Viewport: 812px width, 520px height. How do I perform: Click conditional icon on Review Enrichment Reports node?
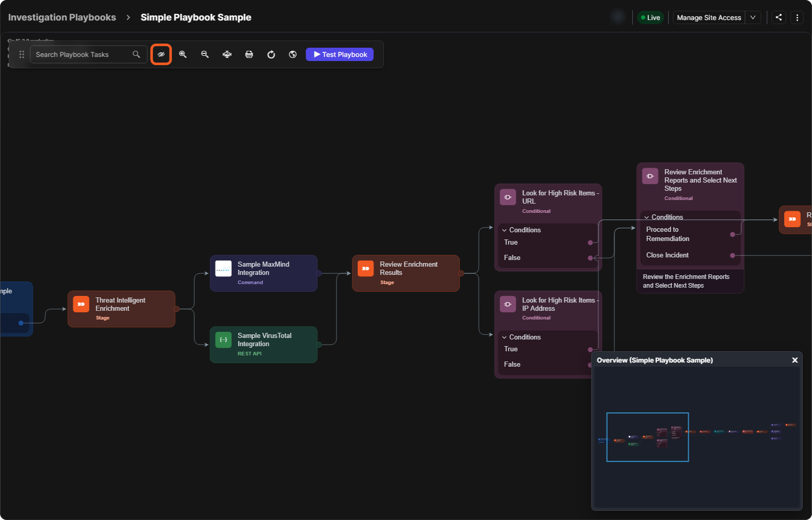[650, 176]
